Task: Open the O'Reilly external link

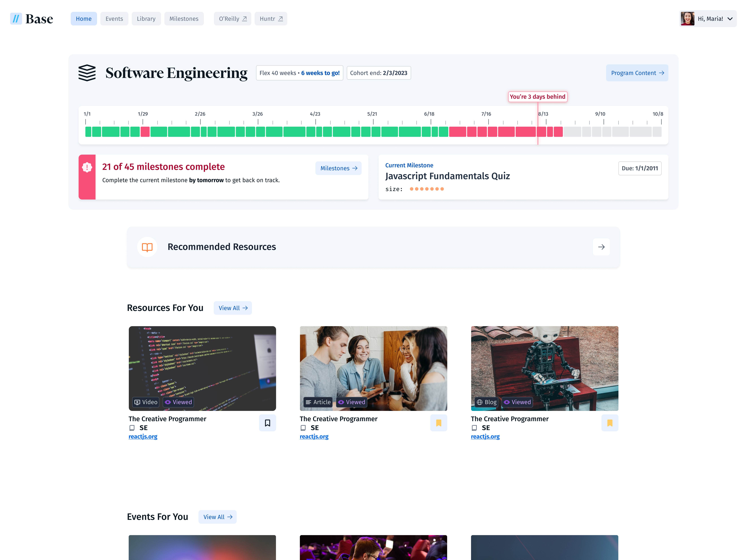Action: (x=233, y=18)
